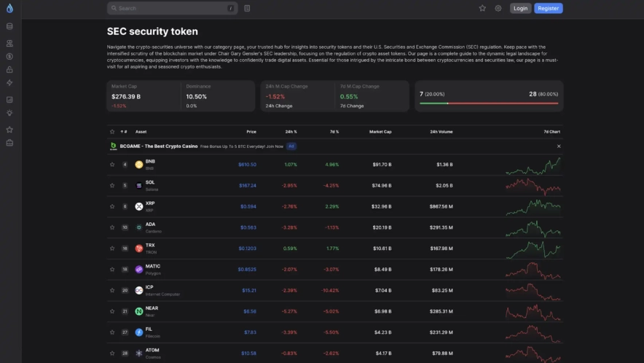Sort table by Market Cap column header

click(x=380, y=132)
